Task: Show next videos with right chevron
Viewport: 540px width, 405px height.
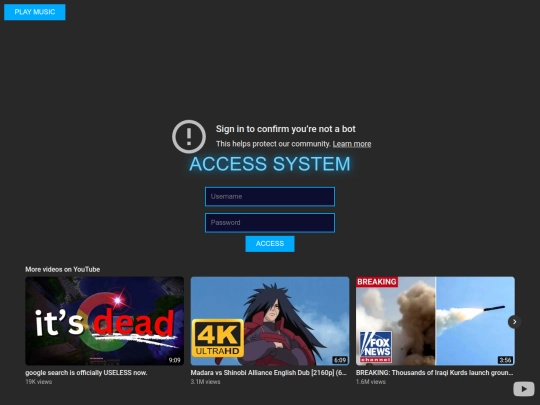Action: click(515, 322)
